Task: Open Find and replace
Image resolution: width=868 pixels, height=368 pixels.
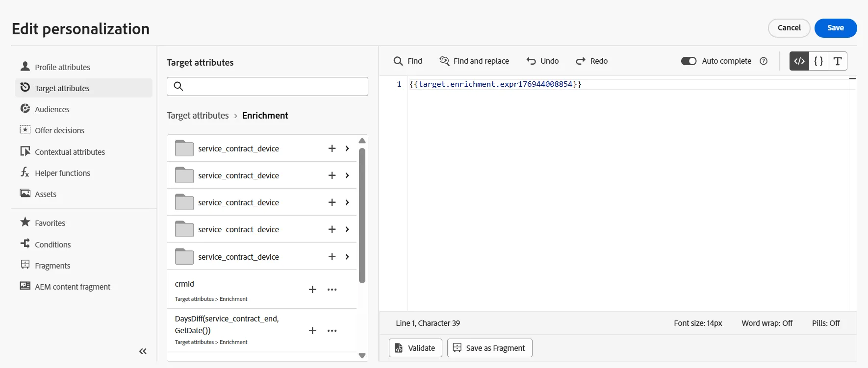Action: pyautogui.click(x=474, y=61)
